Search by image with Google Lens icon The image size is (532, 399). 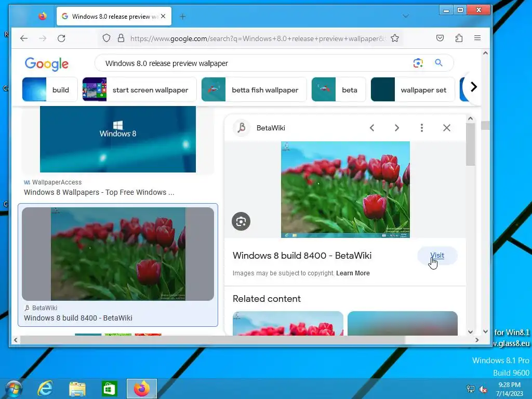pos(418,63)
